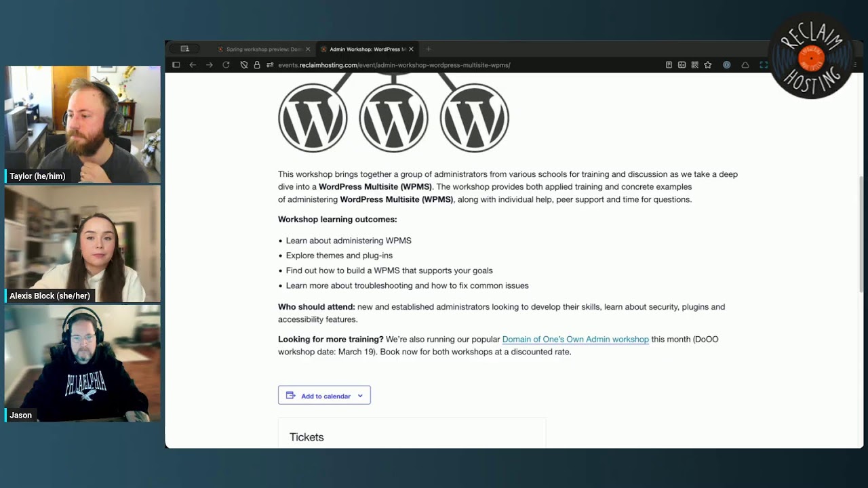The height and width of the screenshot is (488, 868).
Task: Click the 'Alexis Block (she/her)' name label
Action: pyautogui.click(x=50, y=296)
